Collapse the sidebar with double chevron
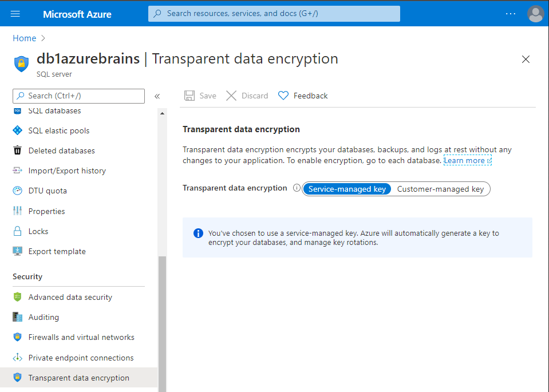 [x=157, y=96]
